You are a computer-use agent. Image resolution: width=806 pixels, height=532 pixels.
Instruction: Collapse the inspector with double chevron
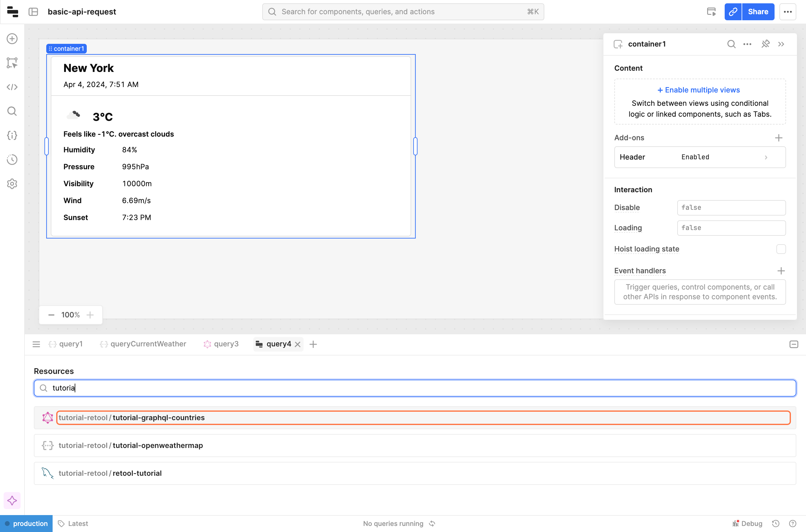pos(781,44)
